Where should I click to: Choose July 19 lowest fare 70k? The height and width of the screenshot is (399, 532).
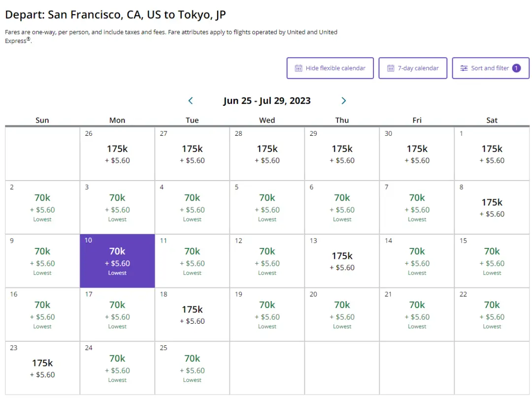(x=267, y=314)
